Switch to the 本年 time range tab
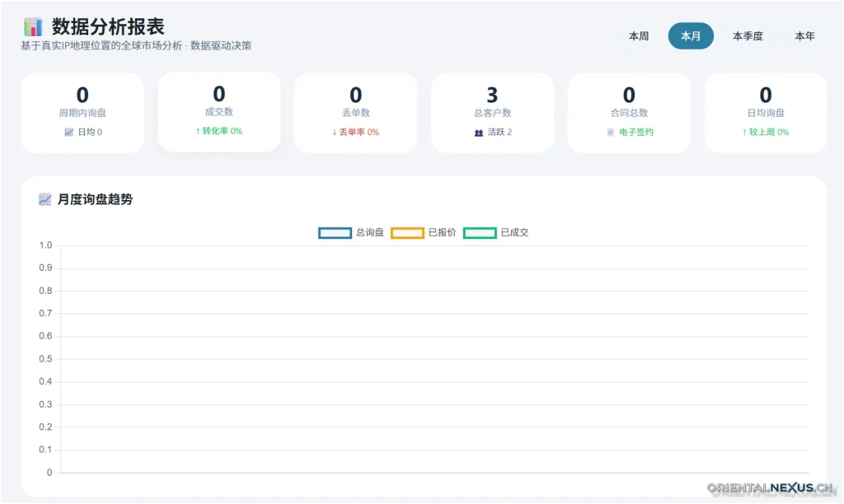The height and width of the screenshot is (504, 844). [x=804, y=36]
